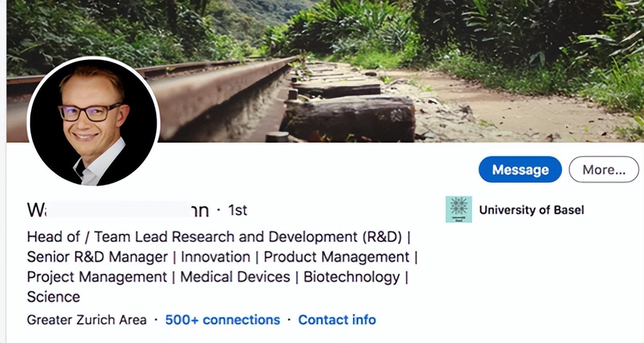Image resolution: width=644 pixels, height=343 pixels.
Task: Click the 1st degree connection badge
Action: click(x=237, y=210)
